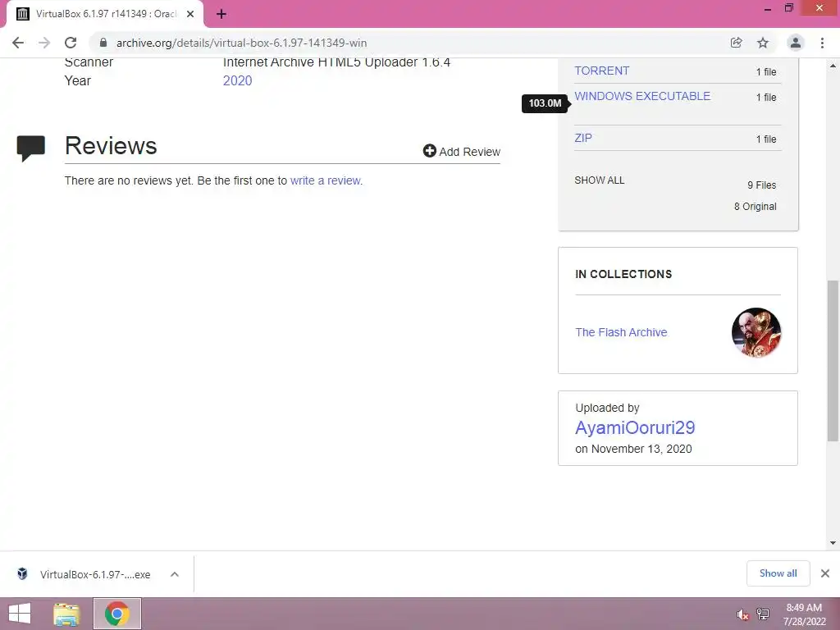Click the 9 Files text

[762, 185]
